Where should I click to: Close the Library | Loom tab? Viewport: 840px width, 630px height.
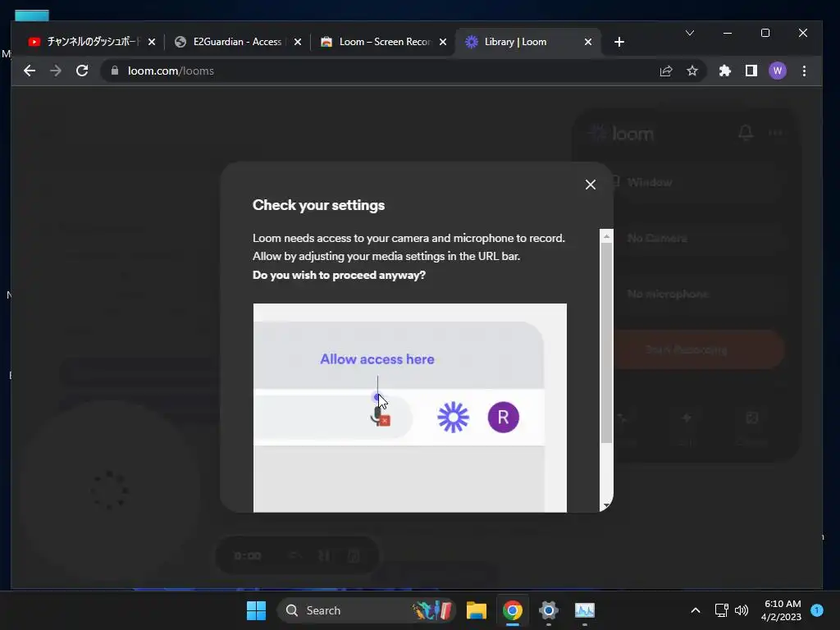tap(587, 42)
